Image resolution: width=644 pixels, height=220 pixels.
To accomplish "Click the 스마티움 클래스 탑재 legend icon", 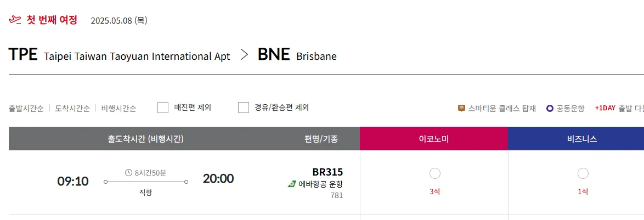I will tap(461, 108).
